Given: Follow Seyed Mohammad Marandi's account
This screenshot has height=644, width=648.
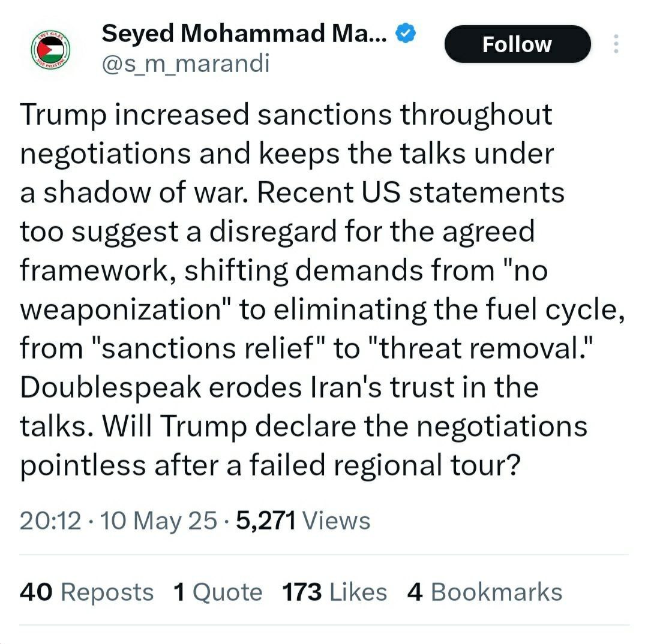Looking at the screenshot, I should pyautogui.click(x=517, y=44).
